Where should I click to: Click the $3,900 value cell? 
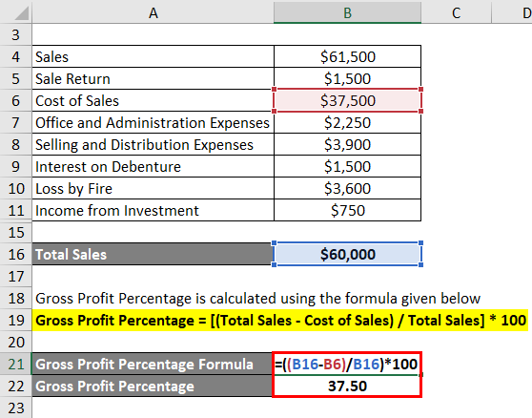coord(347,145)
